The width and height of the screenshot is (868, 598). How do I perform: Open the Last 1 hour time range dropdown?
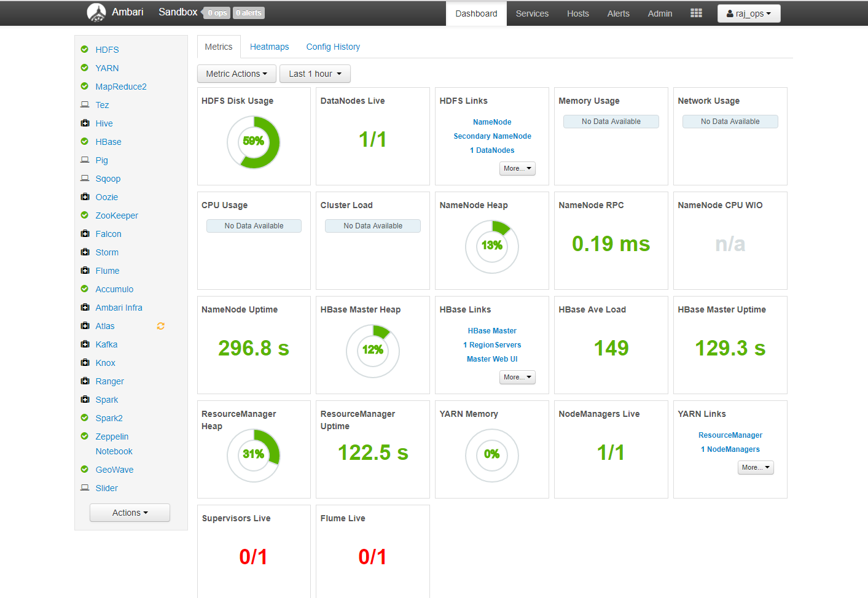tap(315, 74)
